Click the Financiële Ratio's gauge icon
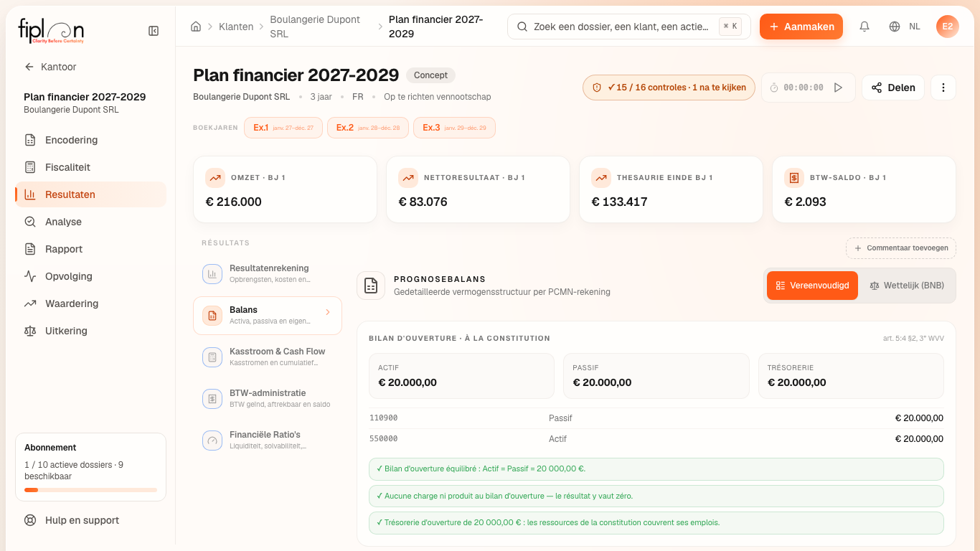 pyautogui.click(x=212, y=441)
